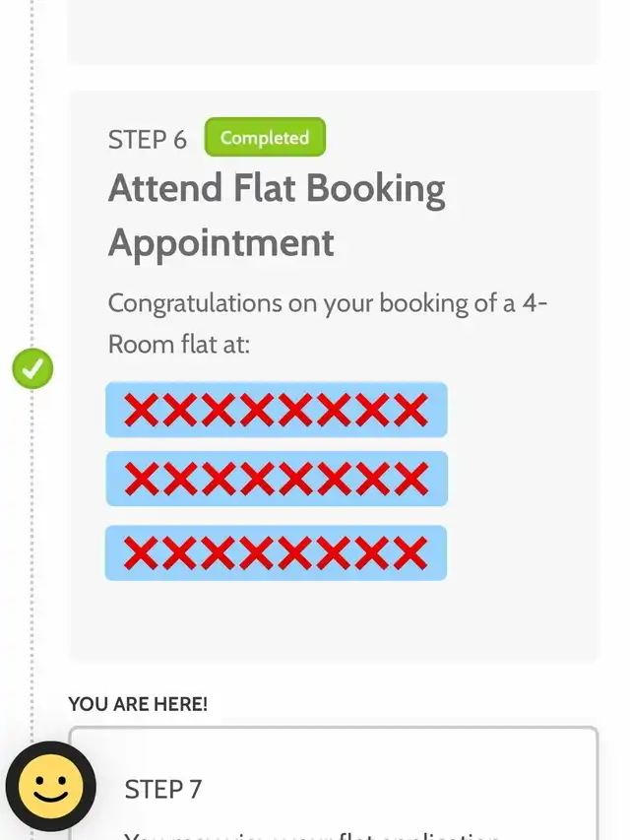Click first red X in second redacted bar
This screenshot has height=840, width=630.
point(141,479)
